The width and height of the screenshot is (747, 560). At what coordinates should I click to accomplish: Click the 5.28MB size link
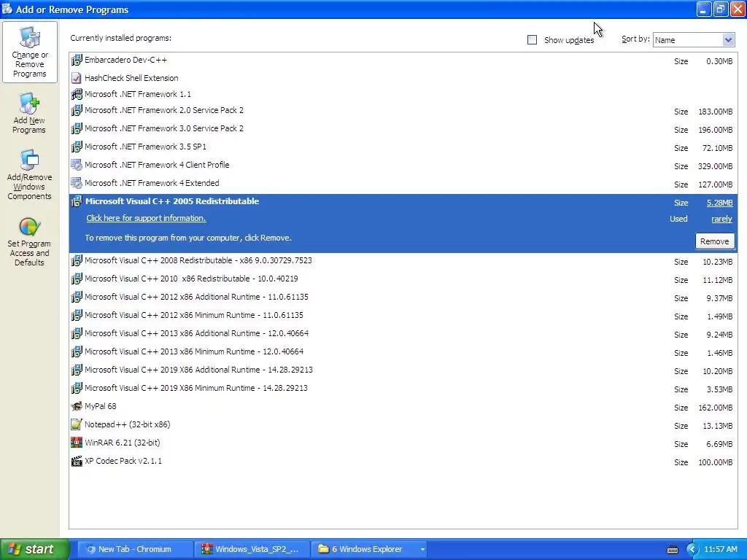[719, 203]
